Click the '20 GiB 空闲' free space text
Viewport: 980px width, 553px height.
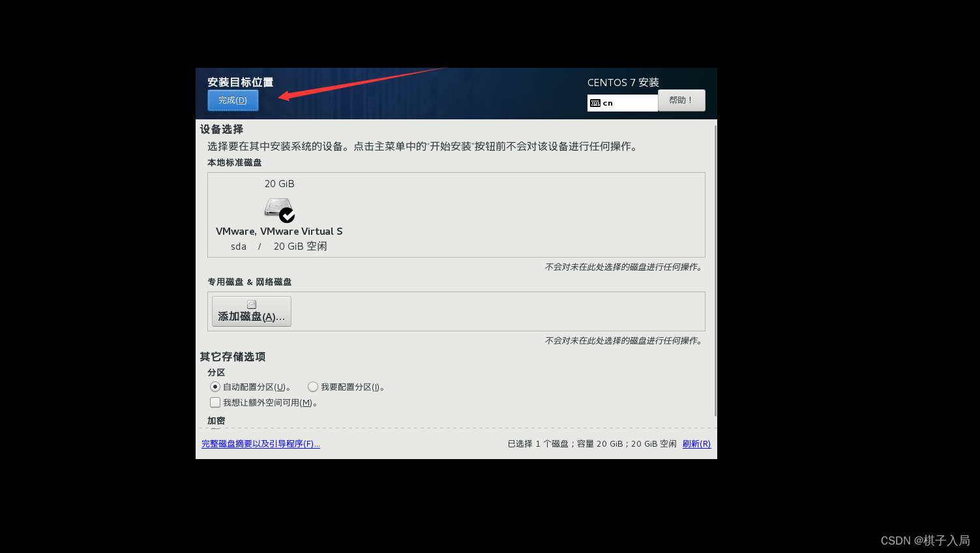(301, 247)
